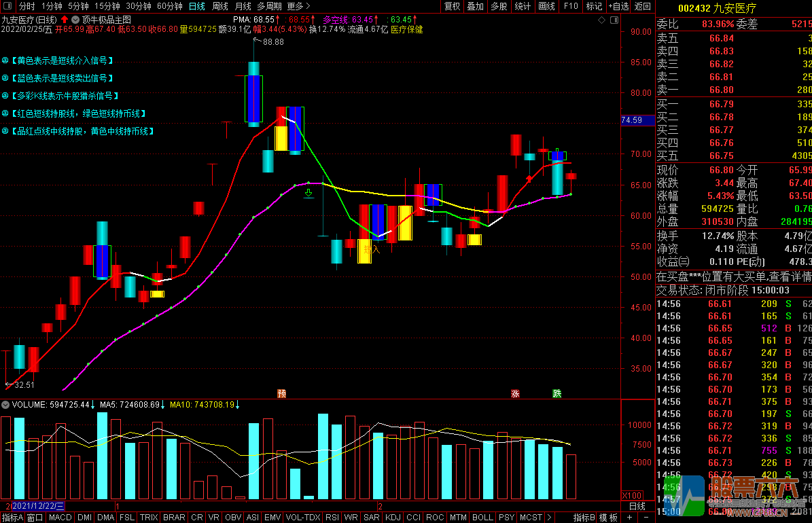This screenshot has width=812, height=523.
Task: Switch to 周线 weekly chart
Action: (x=220, y=6)
